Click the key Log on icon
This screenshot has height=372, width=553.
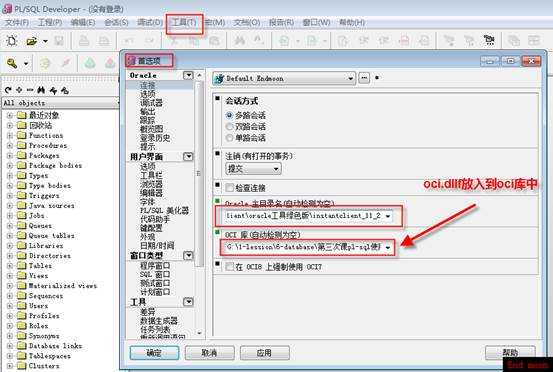pyautogui.click(x=12, y=64)
